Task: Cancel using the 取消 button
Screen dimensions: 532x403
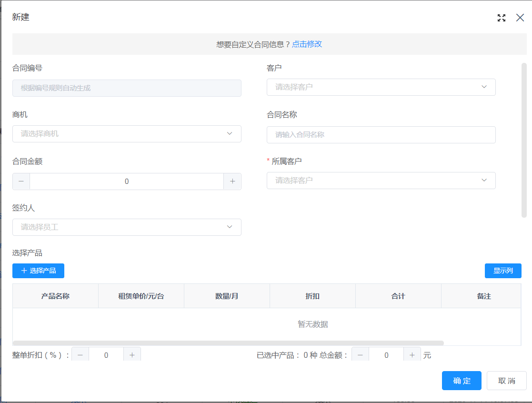Action: tap(506, 381)
